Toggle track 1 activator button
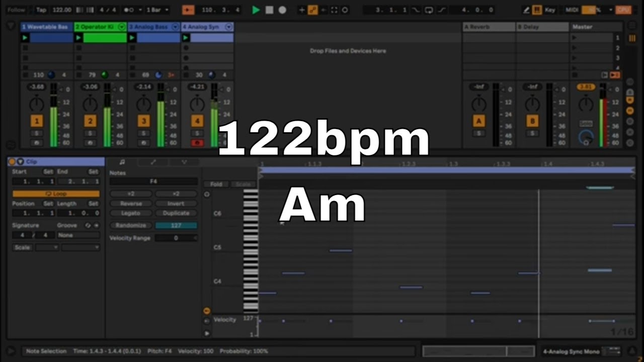This screenshot has height=362, width=644. click(36, 121)
